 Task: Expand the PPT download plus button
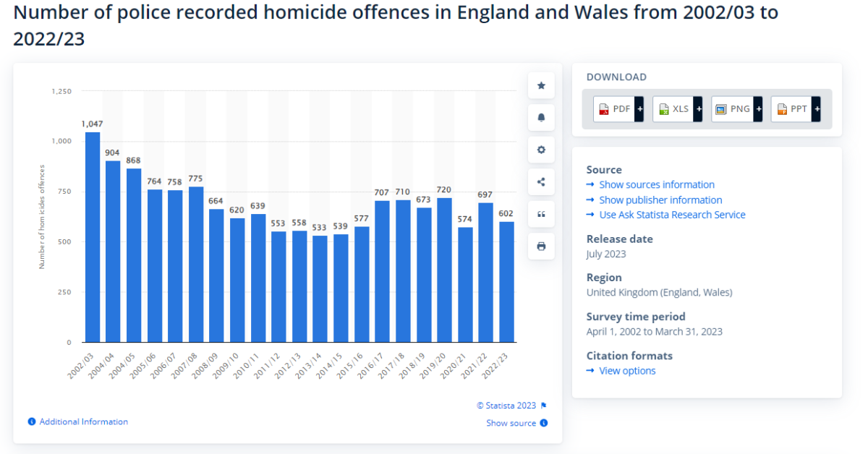tap(817, 109)
